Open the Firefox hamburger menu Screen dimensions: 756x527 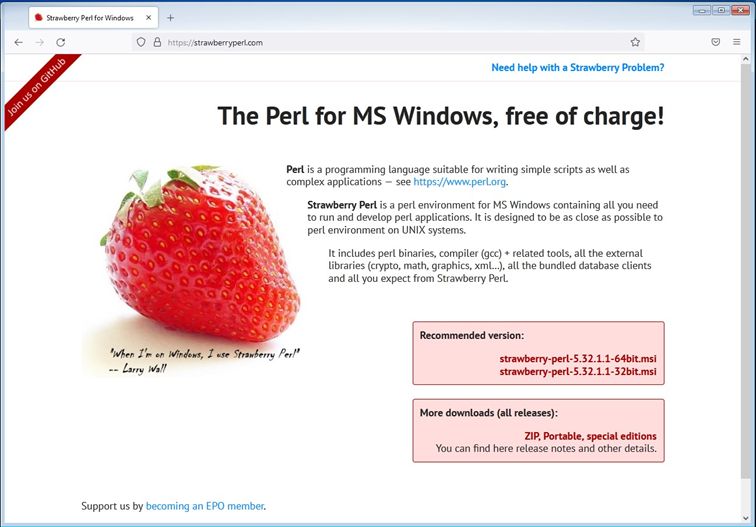pyautogui.click(x=737, y=42)
